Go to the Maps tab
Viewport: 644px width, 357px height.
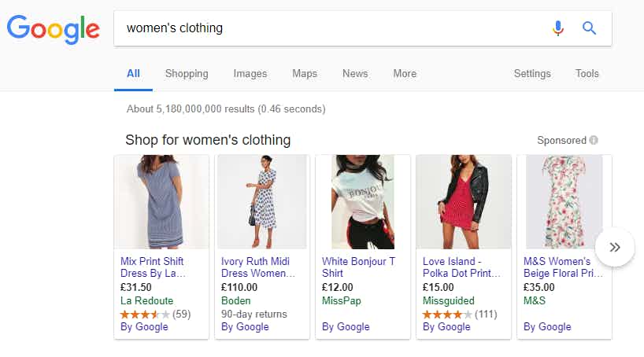click(x=305, y=74)
